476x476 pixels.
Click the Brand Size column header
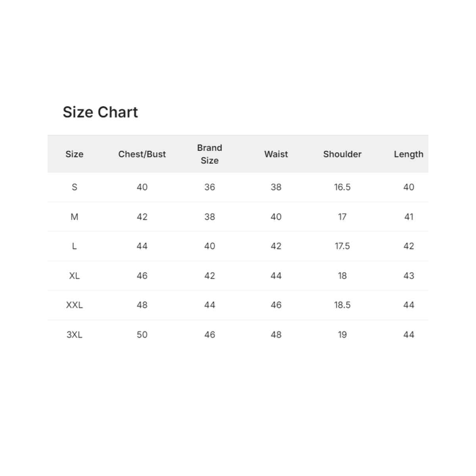coord(209,154)
